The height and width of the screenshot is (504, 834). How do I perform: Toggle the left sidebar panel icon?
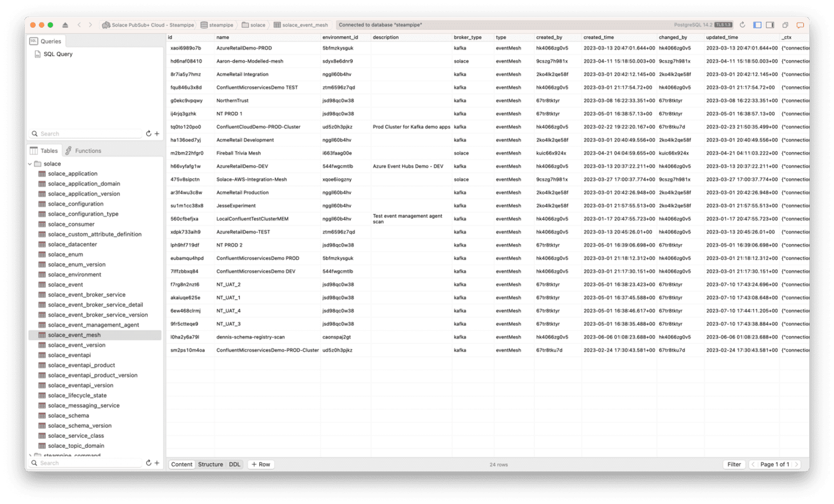757,25
